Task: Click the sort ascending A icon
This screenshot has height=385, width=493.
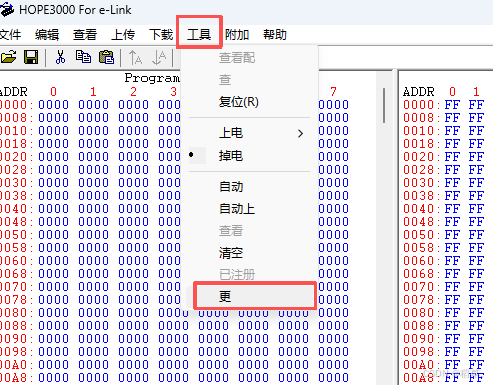Action: click(136, 58)
